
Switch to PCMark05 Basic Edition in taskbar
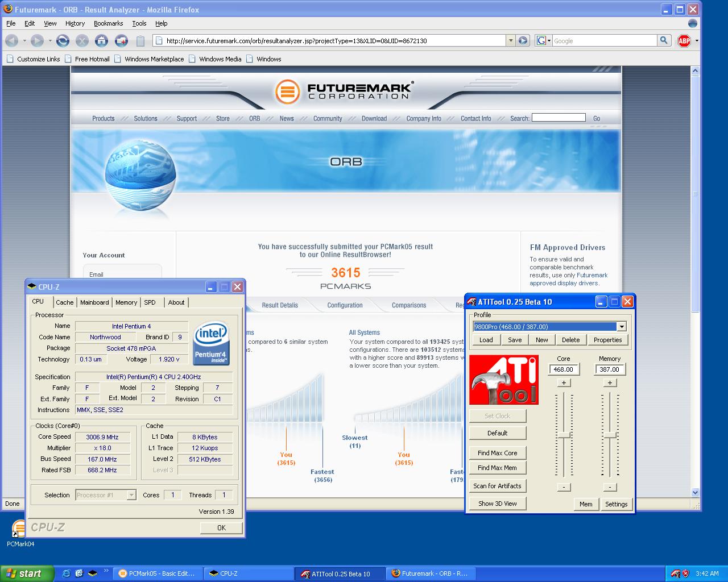(158, 573)
